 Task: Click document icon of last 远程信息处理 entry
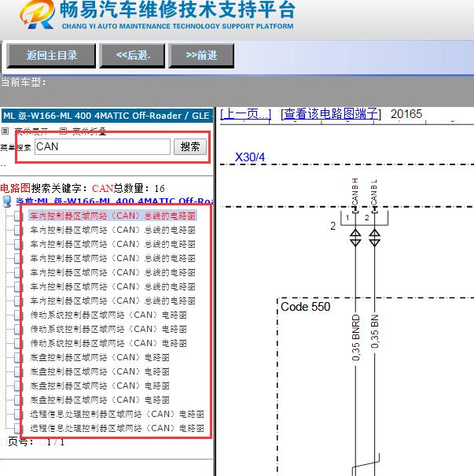[18, 429]
